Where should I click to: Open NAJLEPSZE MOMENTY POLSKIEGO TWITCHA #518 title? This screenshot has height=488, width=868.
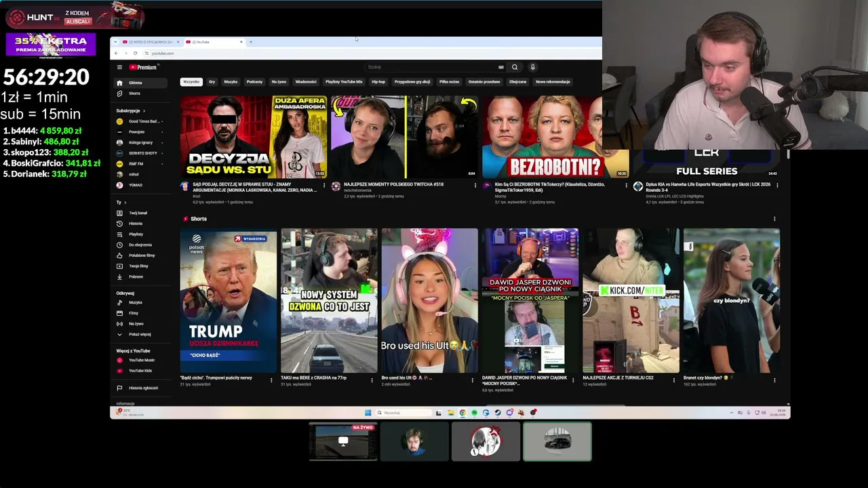(x=393, y=184)
